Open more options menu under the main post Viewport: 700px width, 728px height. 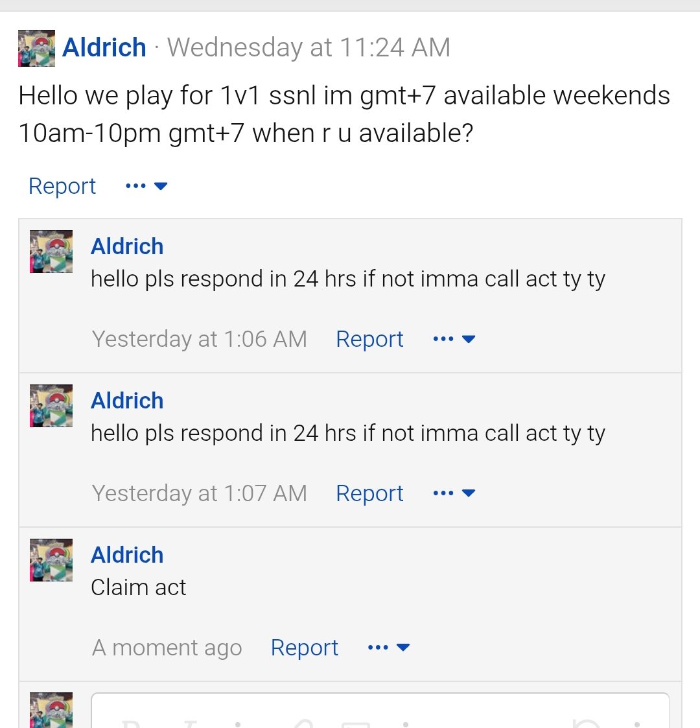(146, 186)
